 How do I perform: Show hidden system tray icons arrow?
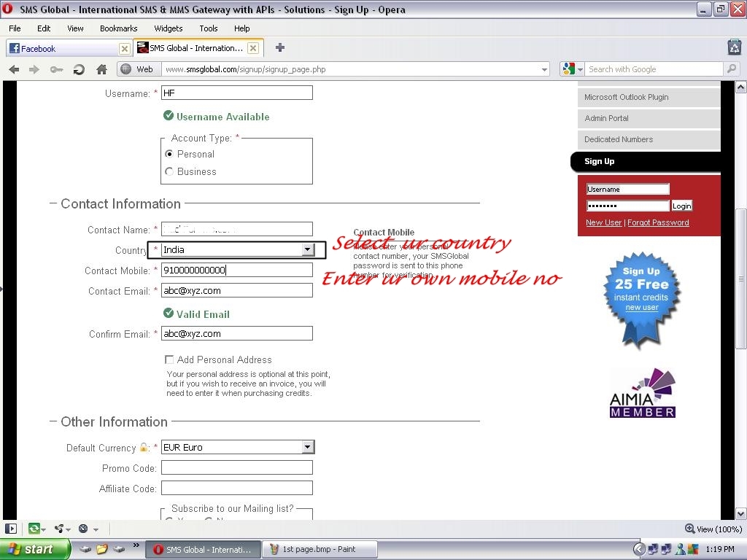coord(639,549)
